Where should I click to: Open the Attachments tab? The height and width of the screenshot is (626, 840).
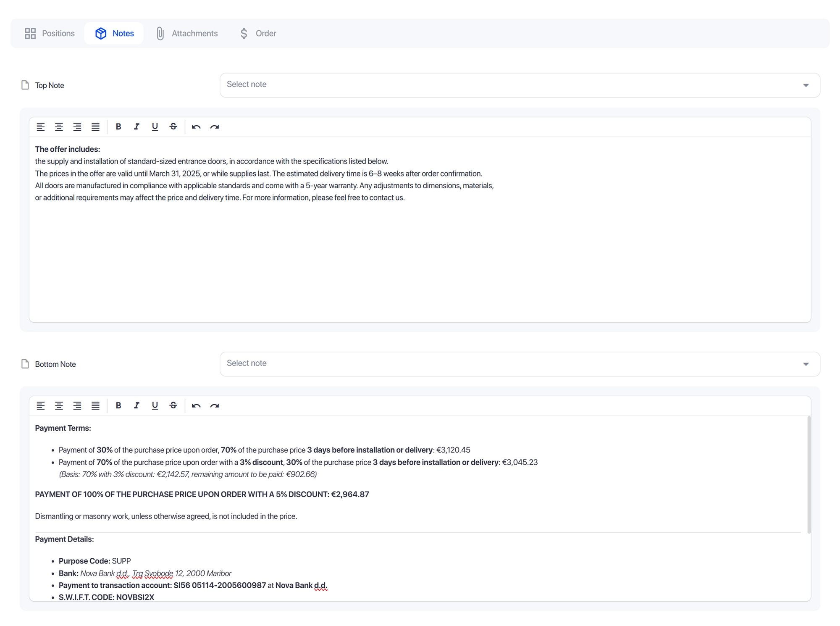click(x=187, y=33)
